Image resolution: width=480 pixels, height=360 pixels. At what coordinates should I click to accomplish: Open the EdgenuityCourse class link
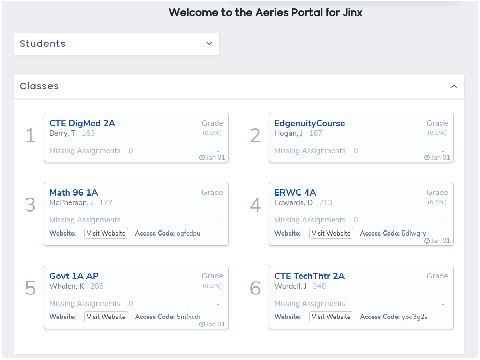tap(310, 123)
